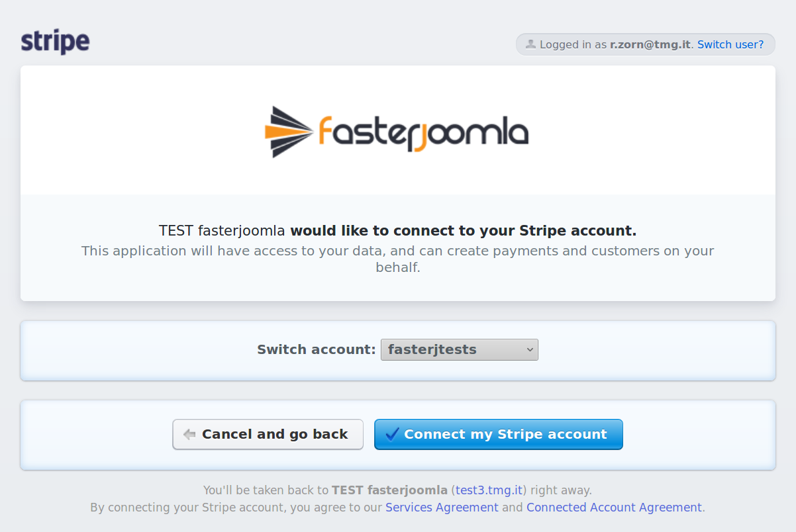Click the Logged in as status pill
This screenshot has height=532, width=796.
click(646, 44)
